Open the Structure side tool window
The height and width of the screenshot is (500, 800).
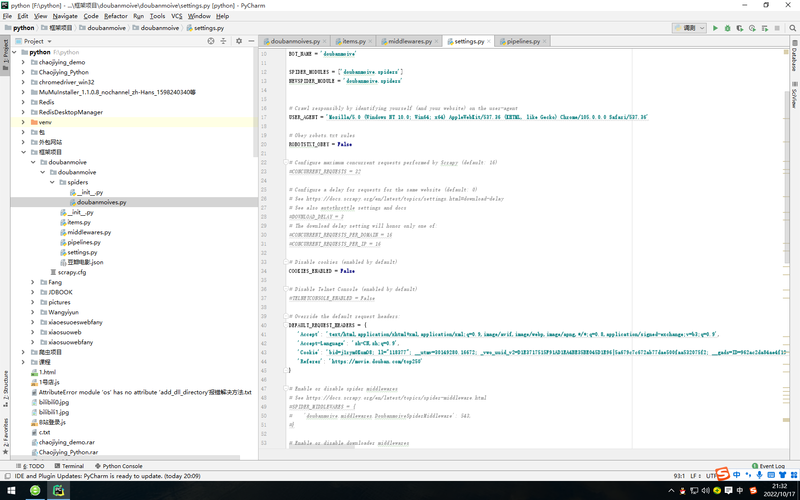click(5, 389)
